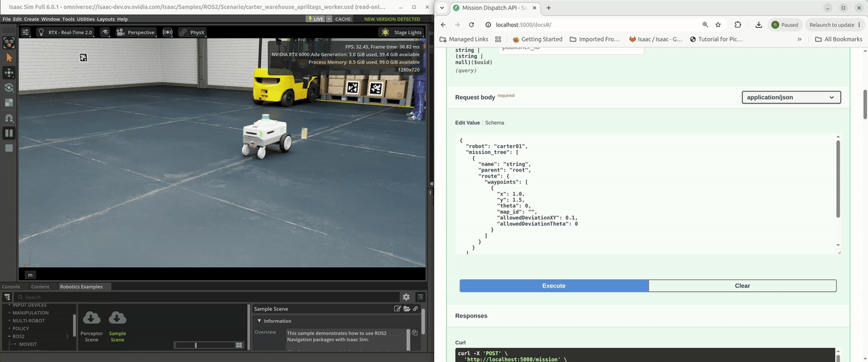
Task: Go back in the browser
Action: pos(443,24)
